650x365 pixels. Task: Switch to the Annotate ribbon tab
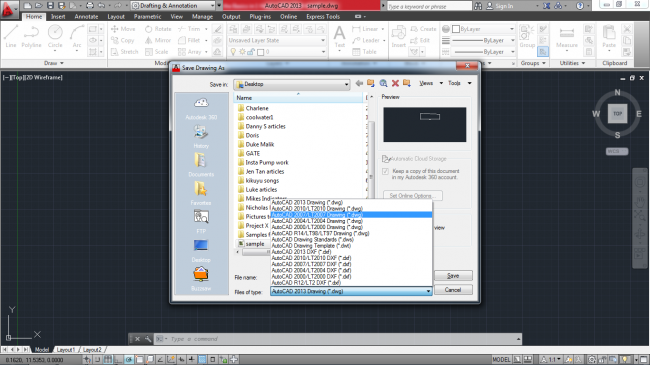(86, 17)
